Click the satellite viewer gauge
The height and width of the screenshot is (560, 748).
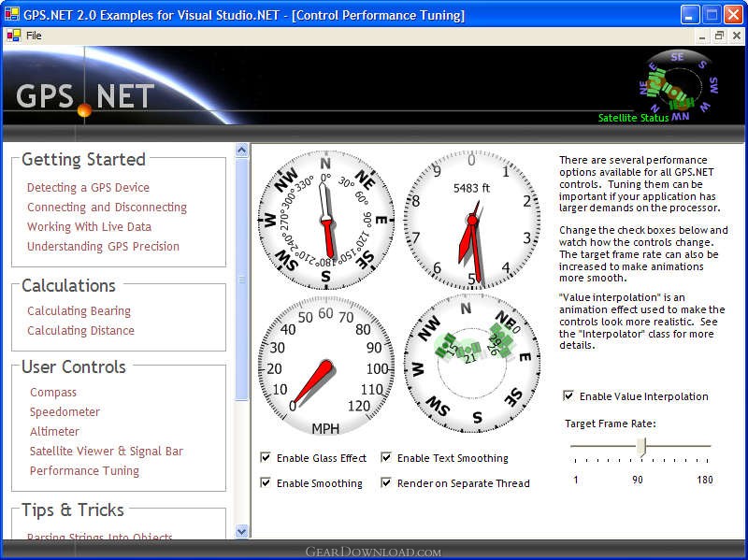click(472, 364)
